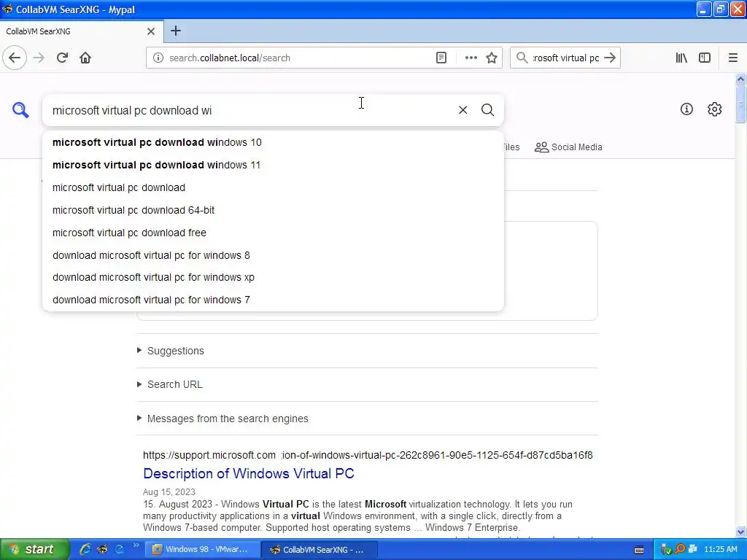Close the CollabVM SearXNG tab

[x=151, y=31]
